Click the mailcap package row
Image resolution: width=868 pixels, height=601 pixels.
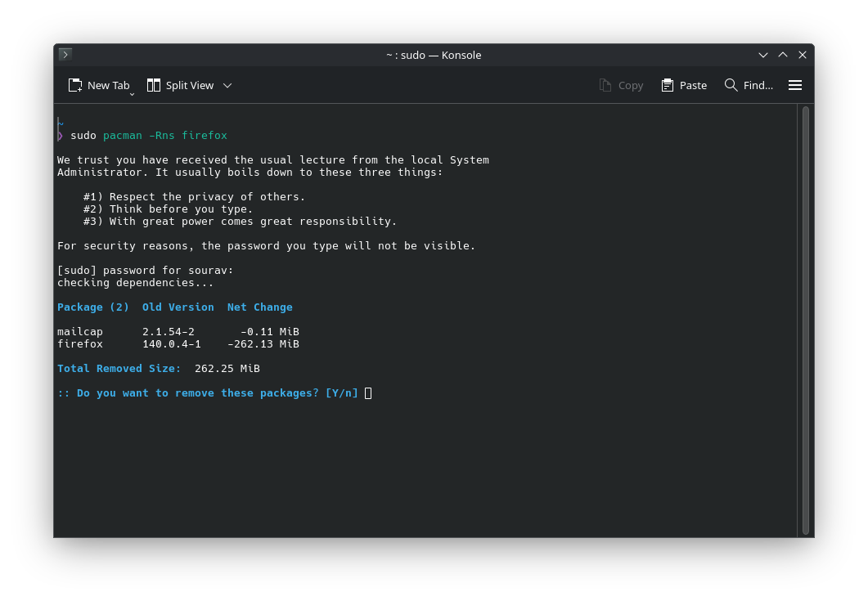click(x=178, y=332)
